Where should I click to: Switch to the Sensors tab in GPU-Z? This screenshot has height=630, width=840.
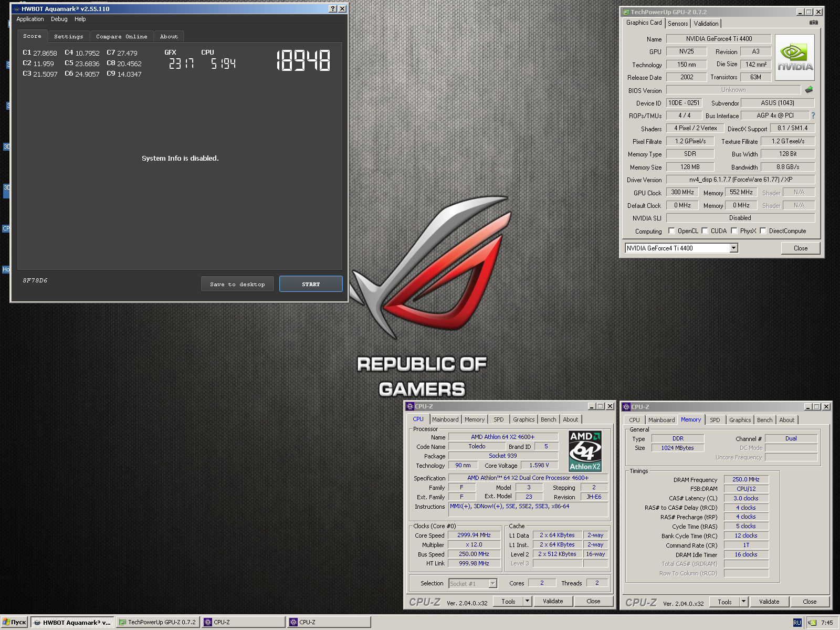(678, 24)
